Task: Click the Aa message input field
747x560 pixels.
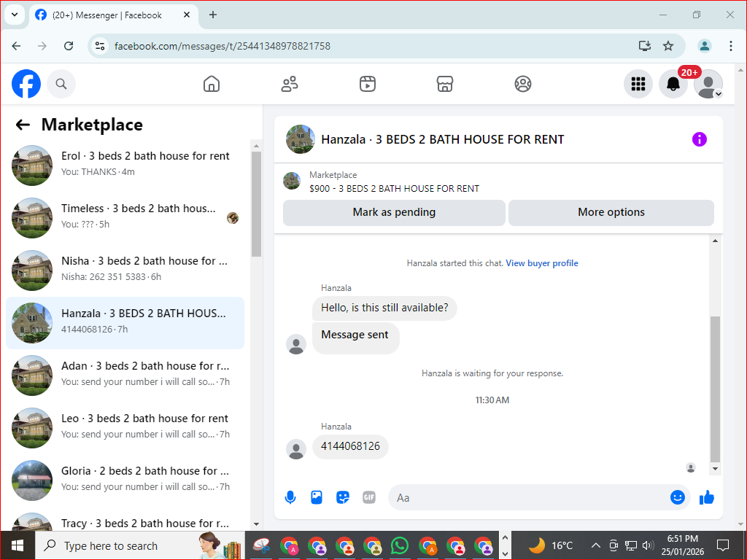Action: point(529,497)
